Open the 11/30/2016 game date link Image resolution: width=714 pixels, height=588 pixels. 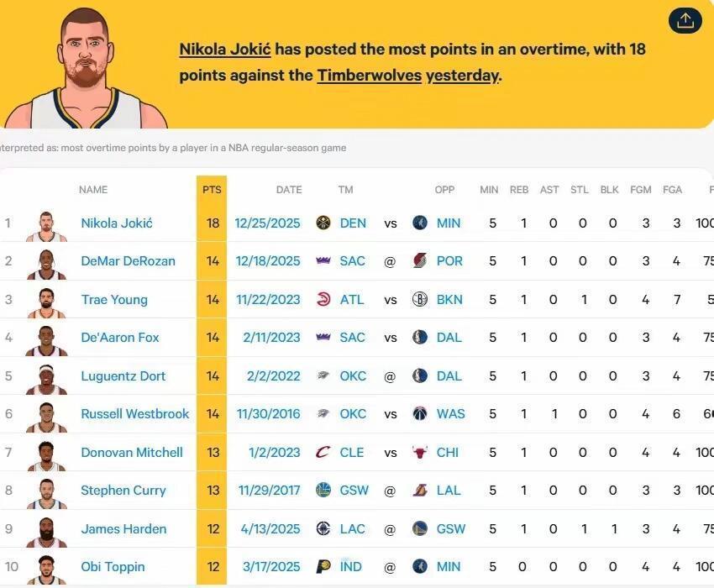tap(268, 413)
